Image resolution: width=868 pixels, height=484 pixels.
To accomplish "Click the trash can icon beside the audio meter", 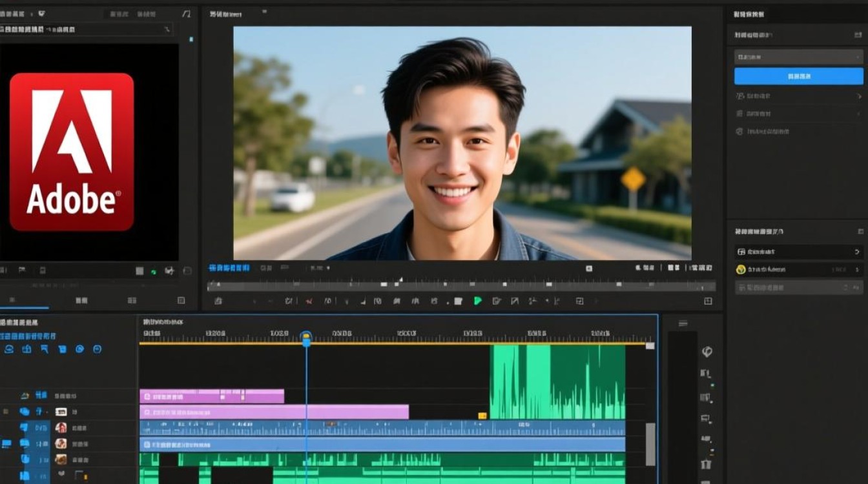I will click(x=706, y=464).
